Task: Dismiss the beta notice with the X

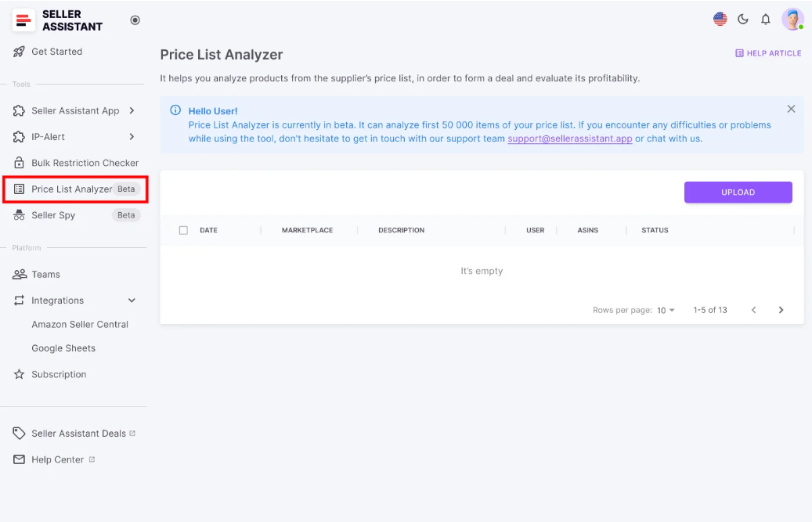Action: coord(791,109)
